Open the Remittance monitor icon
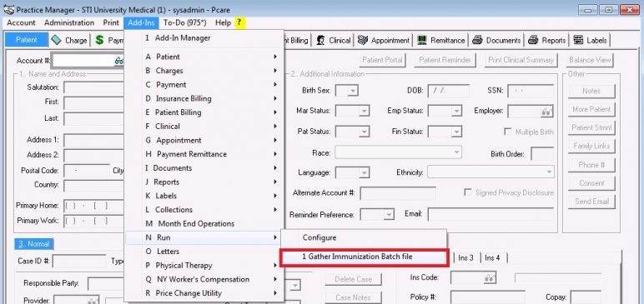 tap(422, 40)
